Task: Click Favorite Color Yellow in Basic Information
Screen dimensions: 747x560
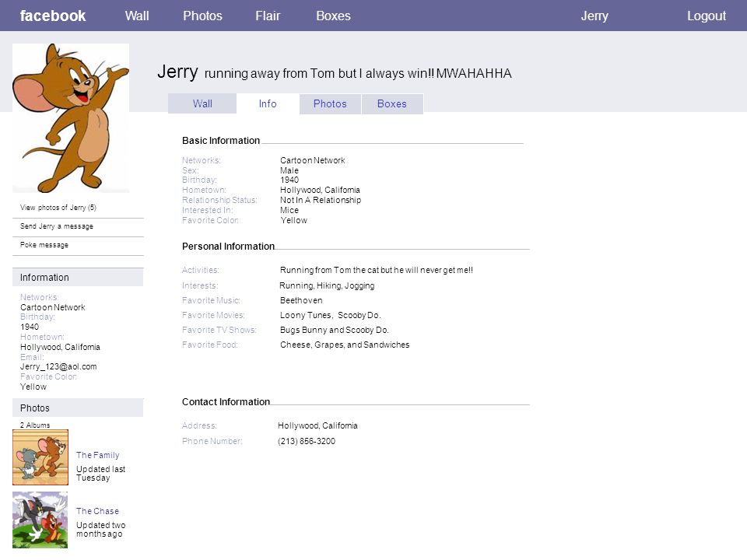Action: click(x=293, y=220)
